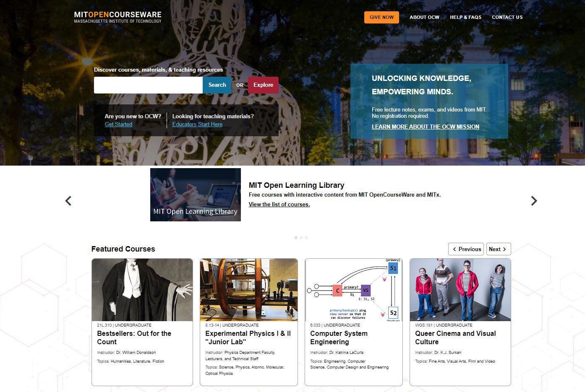585x392 pixels.
Task: Click the red Explore button
Action: pyautogui.click(x=263, y=85)
